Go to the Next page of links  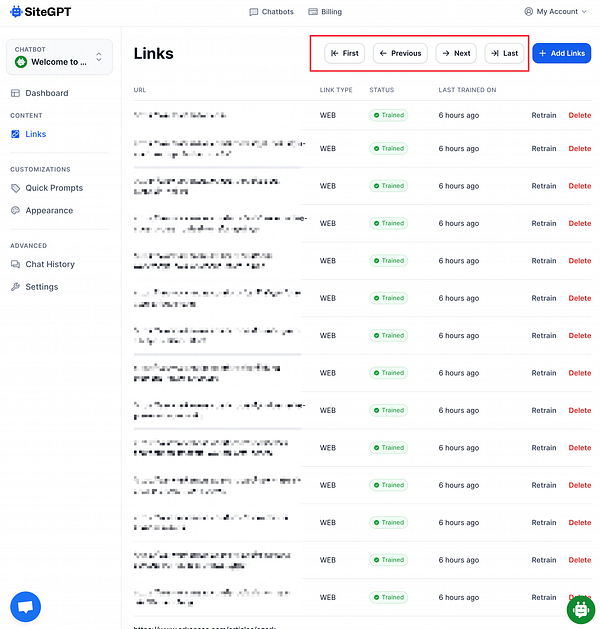click(x=456, y=53)
